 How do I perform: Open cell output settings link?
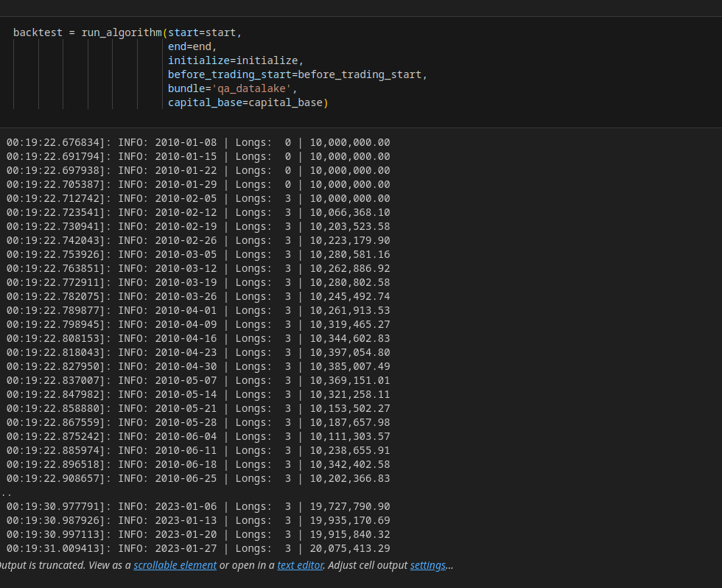point(428,565)
